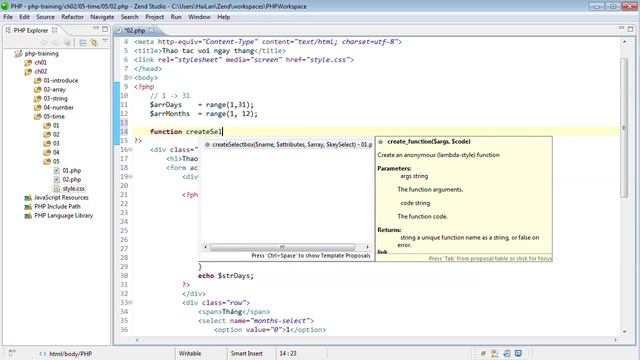The width and height of the screenshot is (640, 360).
Task: Select PHP Include Path node
Action: point(57,207)
